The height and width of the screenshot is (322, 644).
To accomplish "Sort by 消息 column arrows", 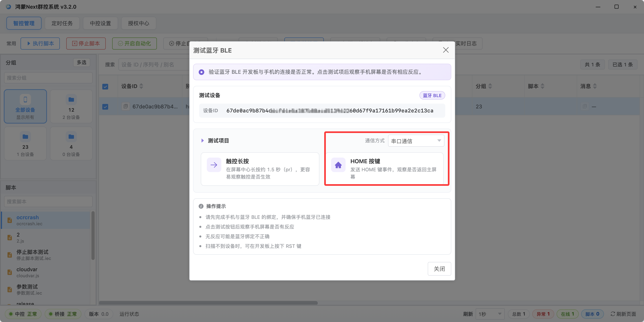I will tap(595, 86).
